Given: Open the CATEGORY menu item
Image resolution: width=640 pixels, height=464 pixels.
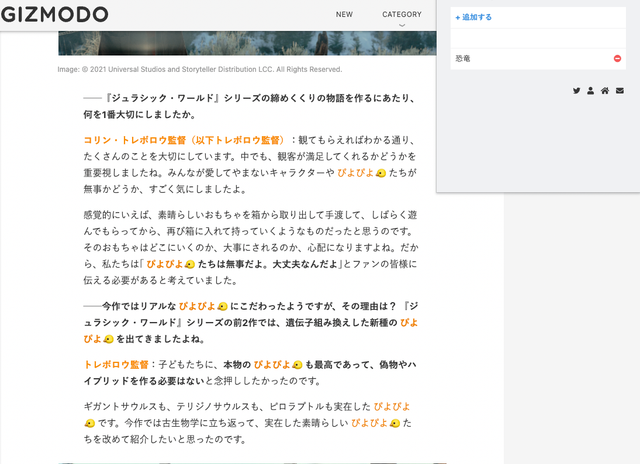Looking at the screenshot, I should [x=402, y=14].
